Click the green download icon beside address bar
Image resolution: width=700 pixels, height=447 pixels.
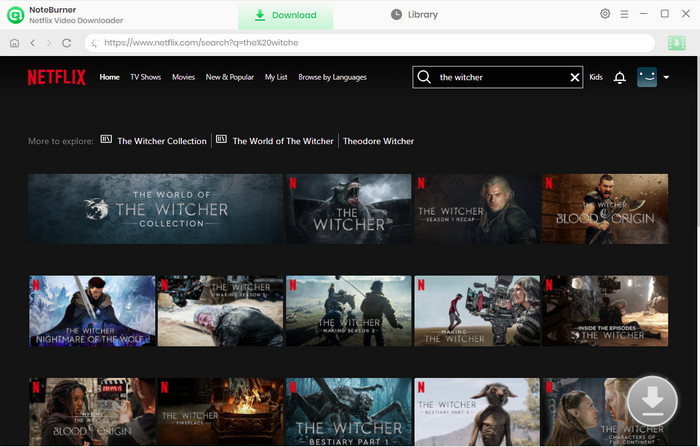pos(677,43)
